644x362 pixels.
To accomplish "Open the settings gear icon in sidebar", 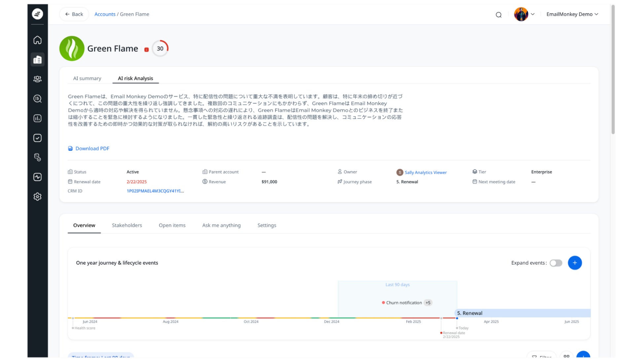I will 37,197.
